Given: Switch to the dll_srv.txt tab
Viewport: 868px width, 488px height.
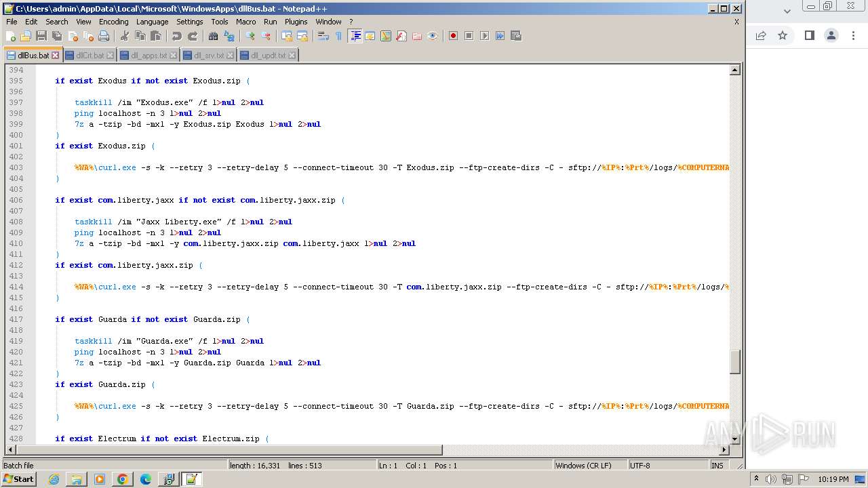Looking at the screenshot, I should click(208, 56).
